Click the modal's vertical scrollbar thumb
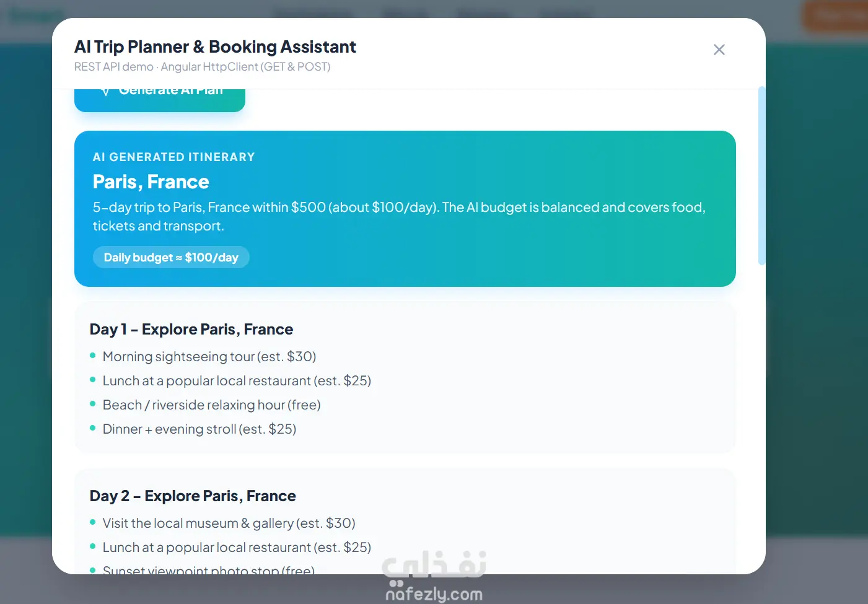Screen dimensions: 868x604 (761, 176)
